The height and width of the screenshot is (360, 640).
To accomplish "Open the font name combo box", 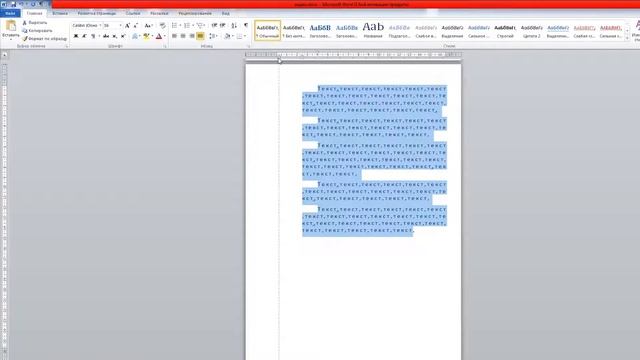I will 87,26.
